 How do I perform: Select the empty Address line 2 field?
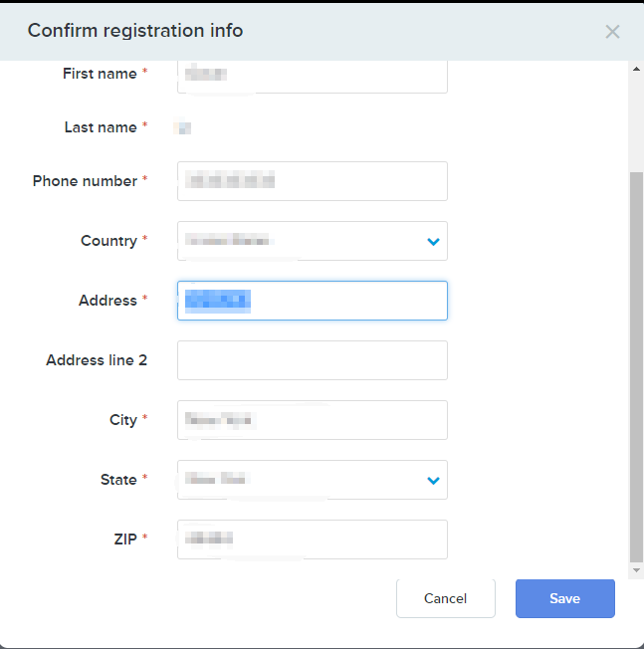point(312,360)
